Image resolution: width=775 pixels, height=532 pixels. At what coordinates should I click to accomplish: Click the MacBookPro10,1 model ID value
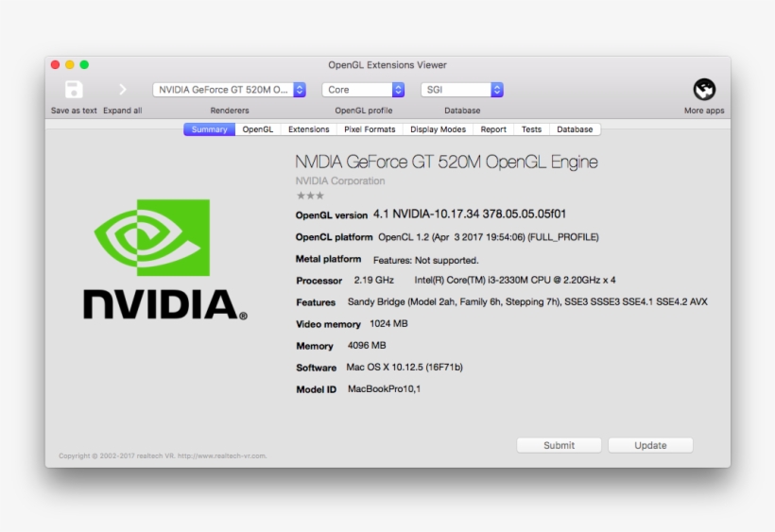pos(384,388)
